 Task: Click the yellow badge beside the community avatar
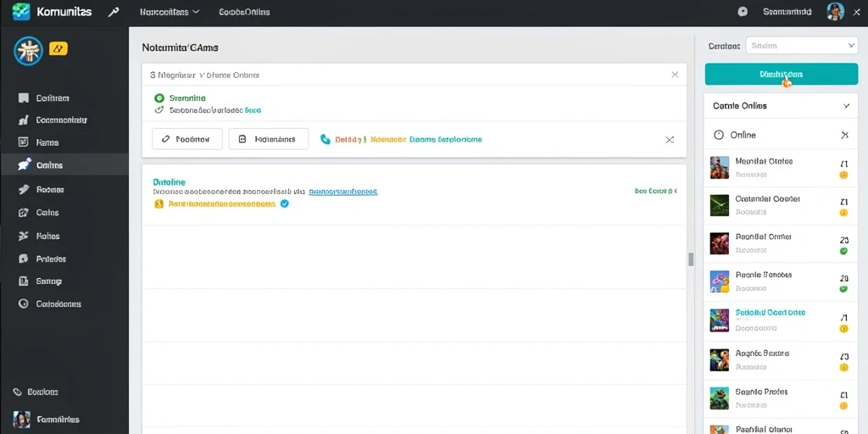pos(58,48)
